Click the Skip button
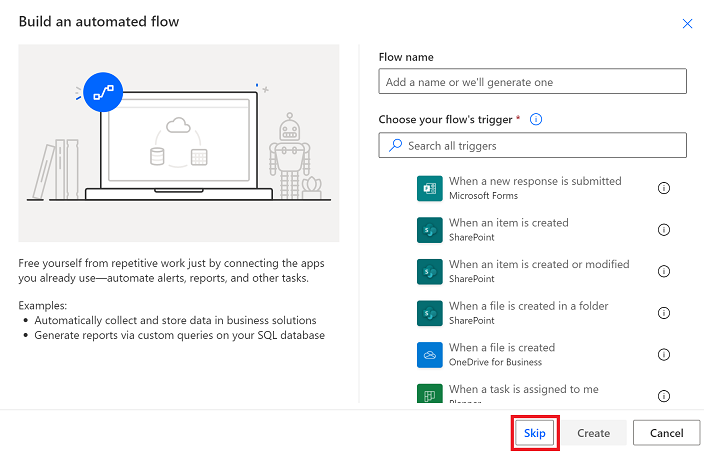This screenshot has width=704, height=453. [534, 433]
